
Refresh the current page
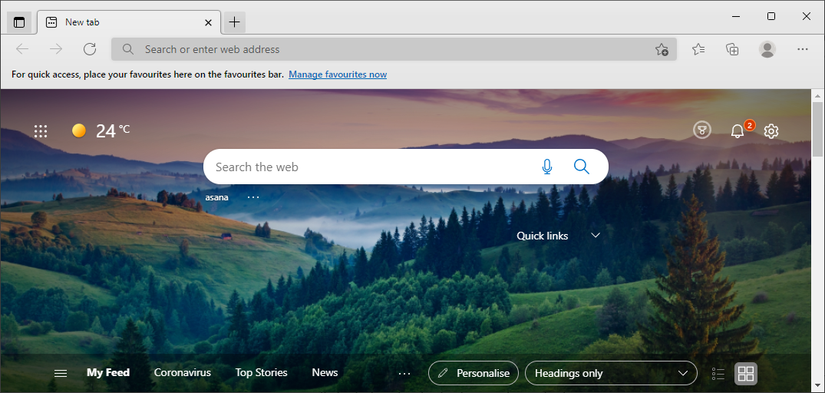point(90,49)
